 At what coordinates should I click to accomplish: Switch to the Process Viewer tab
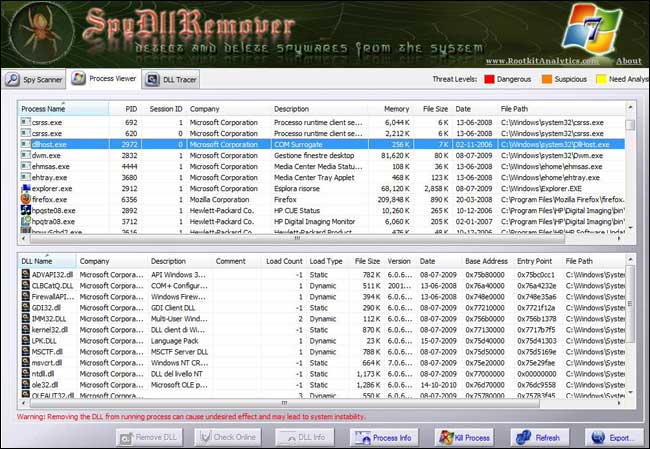[104, 78]
